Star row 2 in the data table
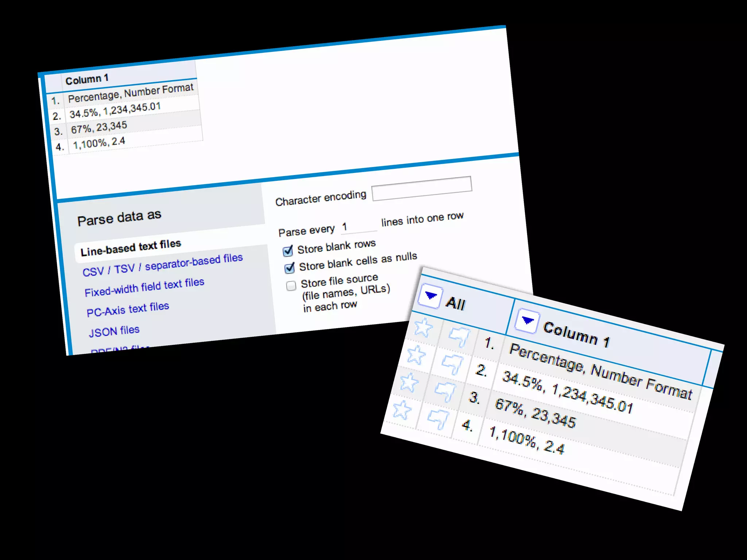Image resolution: width=747 pixels, height=560 pixels. pos(416,354)
